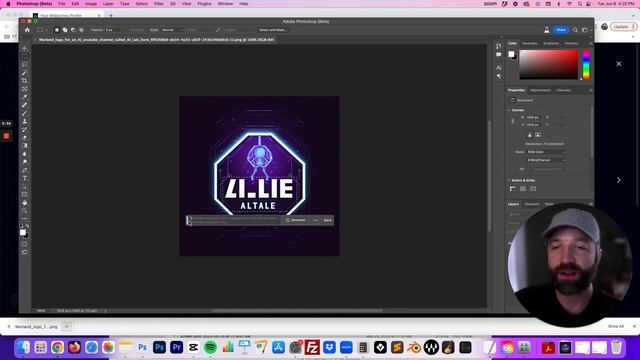Open the RGB Color mode dropdown
Screen dimensions: 640x360
click(546, 152)
